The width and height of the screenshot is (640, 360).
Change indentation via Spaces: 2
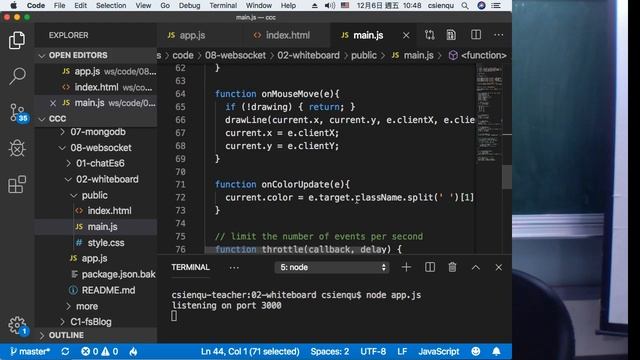(x=329, y=351)
